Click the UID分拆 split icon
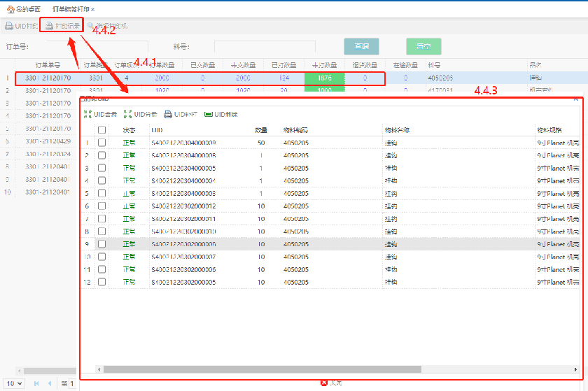588x391 pixels. click(x=127, y=114)
